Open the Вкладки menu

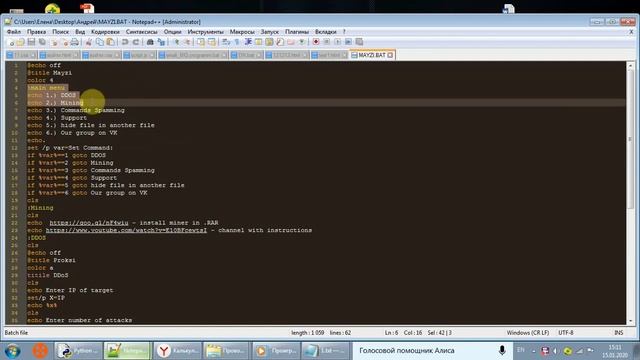pyautogui.click(x=326, y=31)
